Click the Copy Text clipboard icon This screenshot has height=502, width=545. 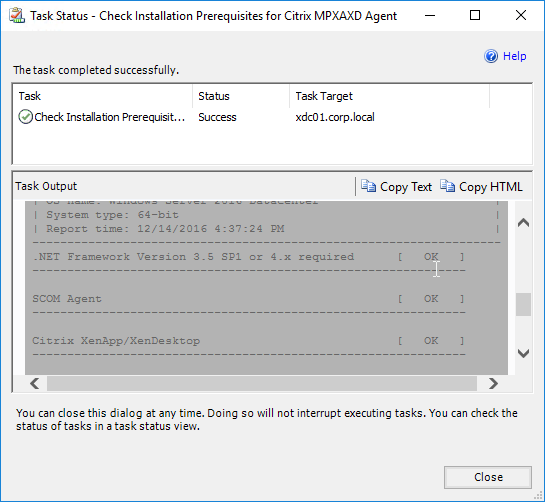[368, 186]
